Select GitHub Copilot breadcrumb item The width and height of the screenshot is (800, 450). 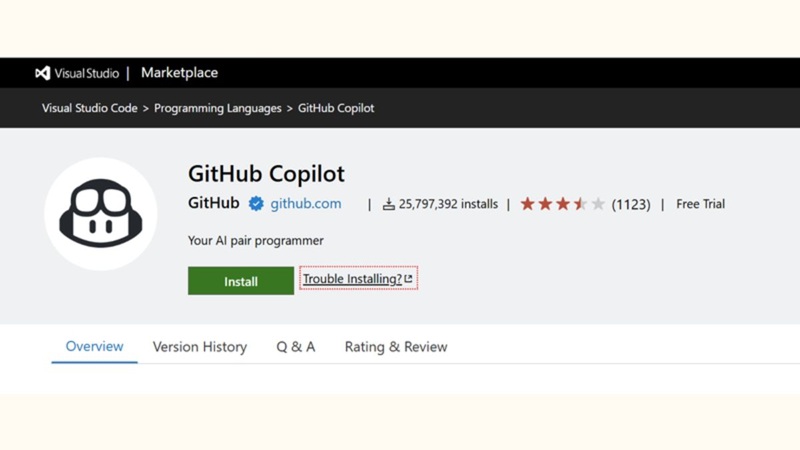[x=336, y=108]
